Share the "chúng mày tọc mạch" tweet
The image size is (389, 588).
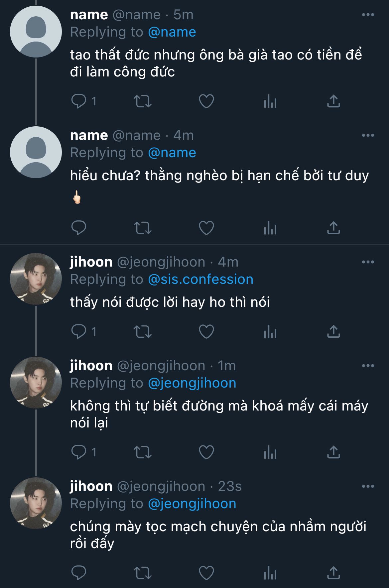[x=333, y=573]
